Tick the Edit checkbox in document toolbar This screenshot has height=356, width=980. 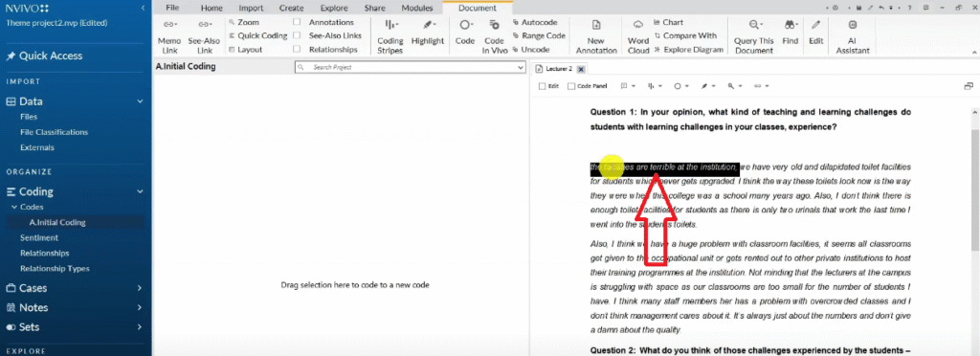542,86
